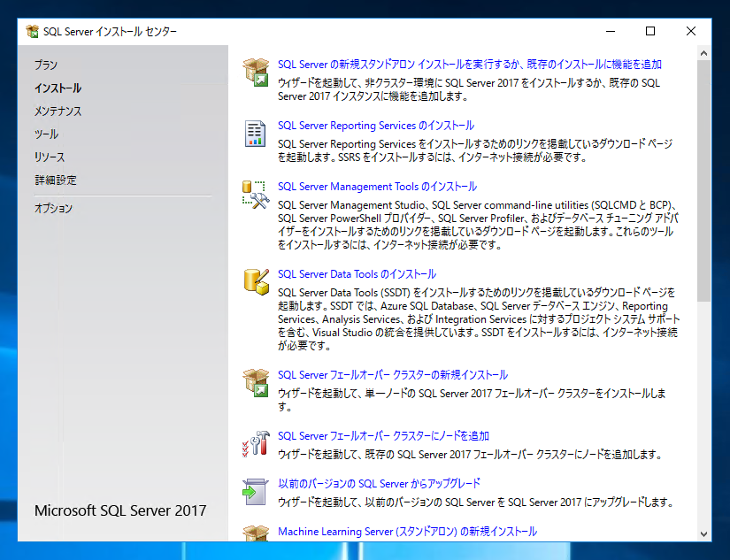Open SQL Server Reporting Services のインストール link
The width and height of the screenshot is (730, 560).
coord(376,126)
